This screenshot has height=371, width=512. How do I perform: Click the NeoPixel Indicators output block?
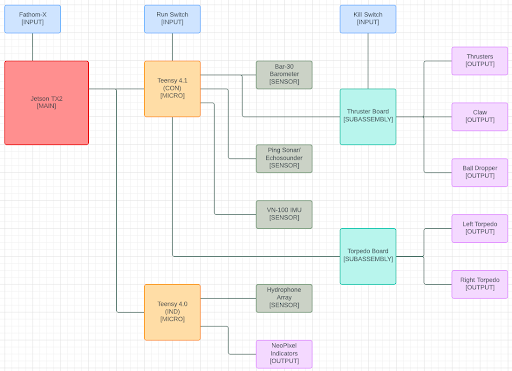click(284, 354)
